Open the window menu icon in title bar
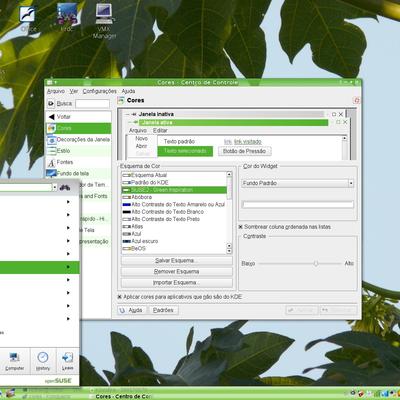The image size is (400, 400). [x=50, y=82]
